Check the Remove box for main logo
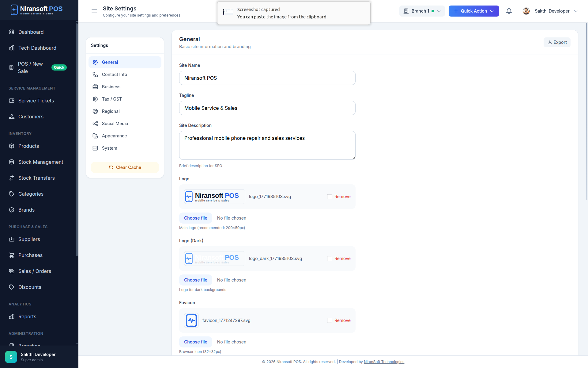The height and width of the screenshot is (368, 588). [x=330, y=197]
